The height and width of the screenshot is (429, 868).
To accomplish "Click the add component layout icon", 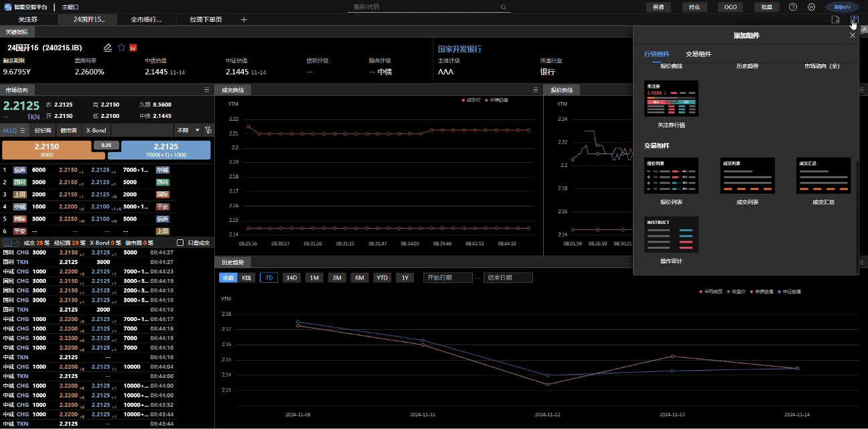I will 854,19.
